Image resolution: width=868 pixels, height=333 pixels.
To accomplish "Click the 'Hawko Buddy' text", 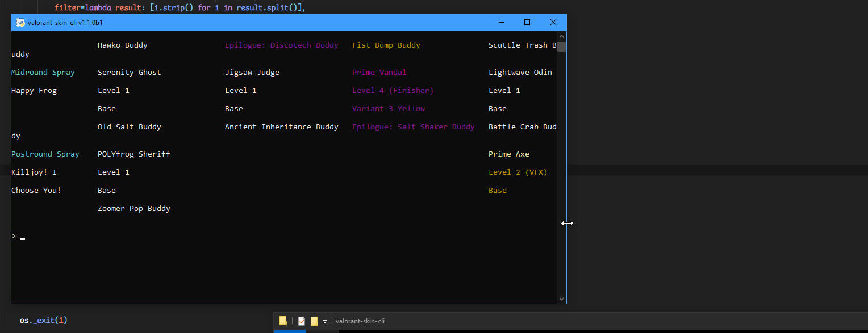I will coord(123,45).
